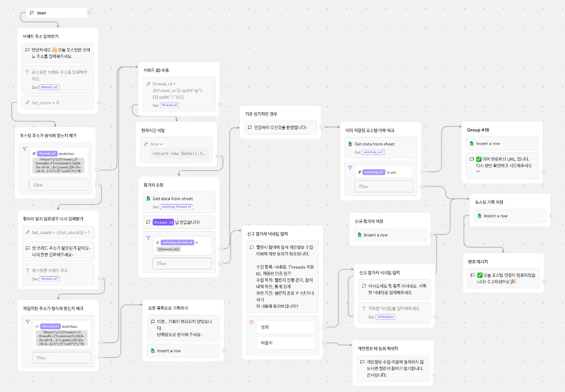
Task: Click the text input T icon in 쓰레드 주소 입력받기
Action: [x=27, y=72]
